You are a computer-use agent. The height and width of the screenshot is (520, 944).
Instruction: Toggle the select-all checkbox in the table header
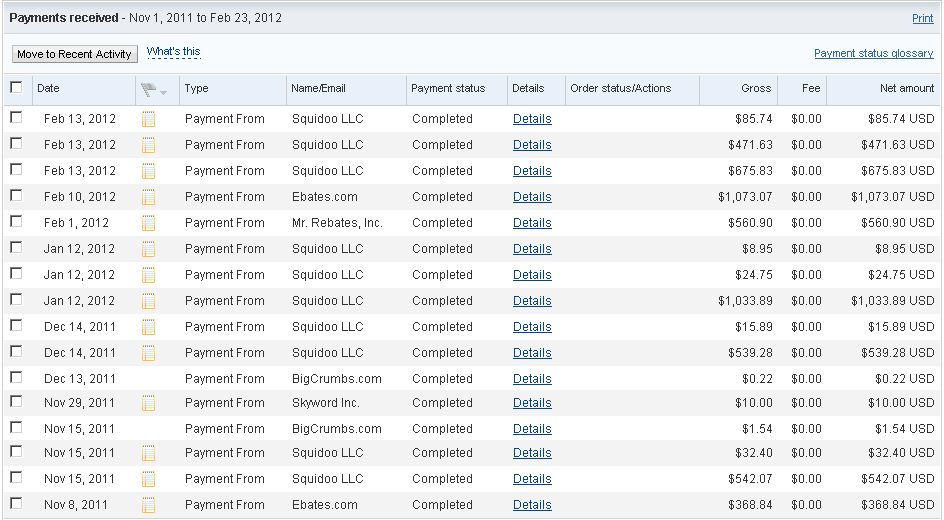[x=16, y=87]
